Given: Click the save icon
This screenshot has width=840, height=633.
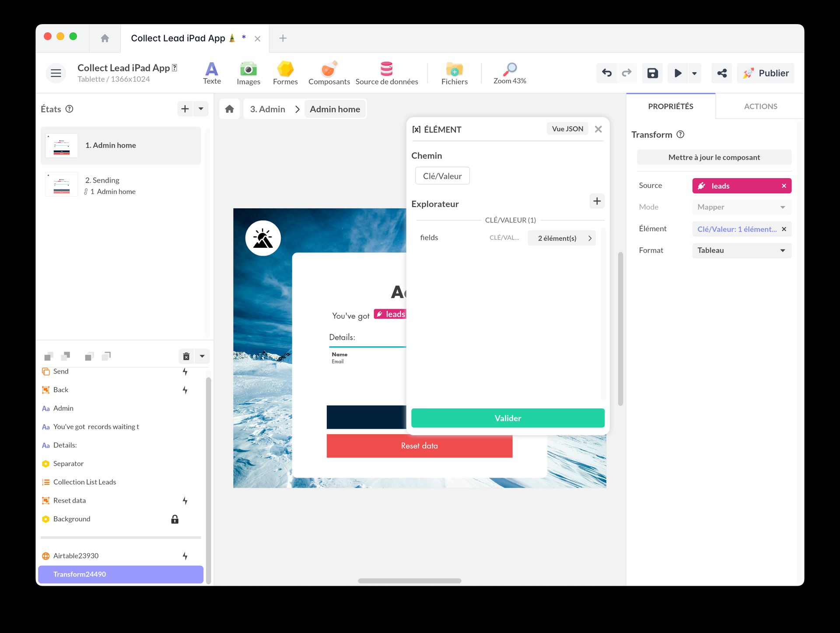Looking at the screenshot, I should (652, 73).
